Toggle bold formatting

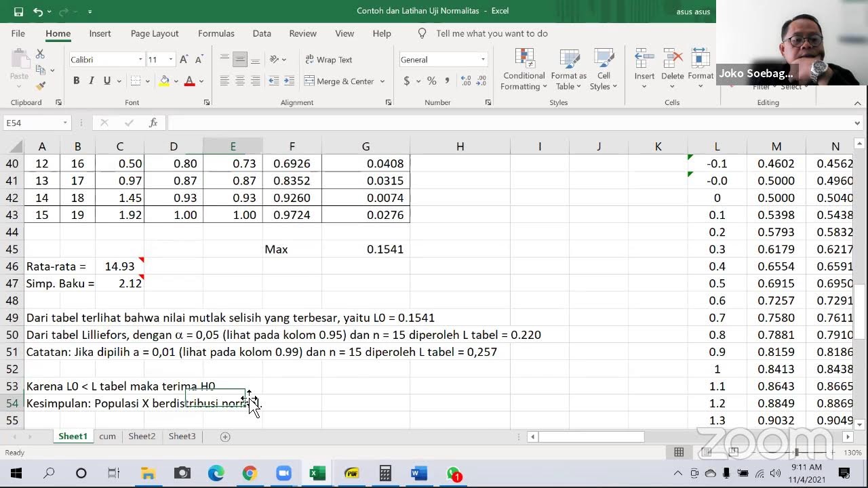(x=76, y=81)
